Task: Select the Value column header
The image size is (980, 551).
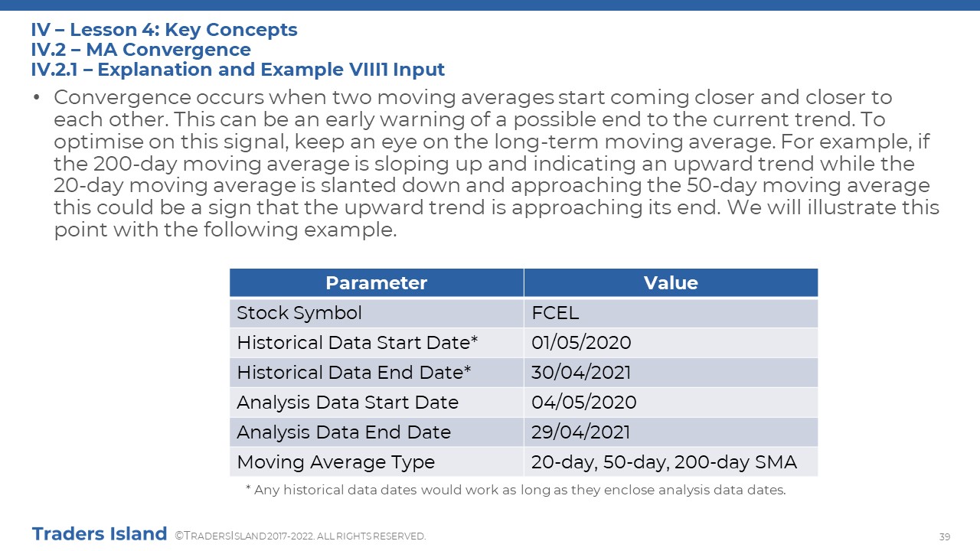Action: pos(671,282)
